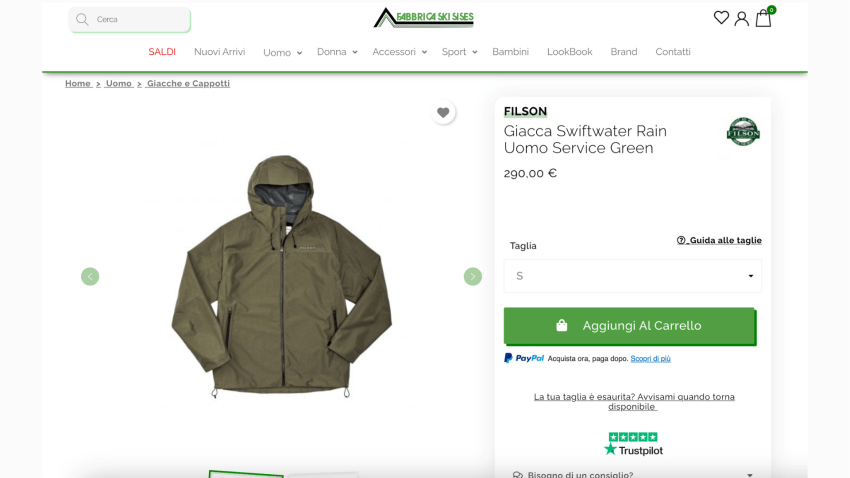Open the Bambini section
The image size is (850, 478).
coord(511,52)
